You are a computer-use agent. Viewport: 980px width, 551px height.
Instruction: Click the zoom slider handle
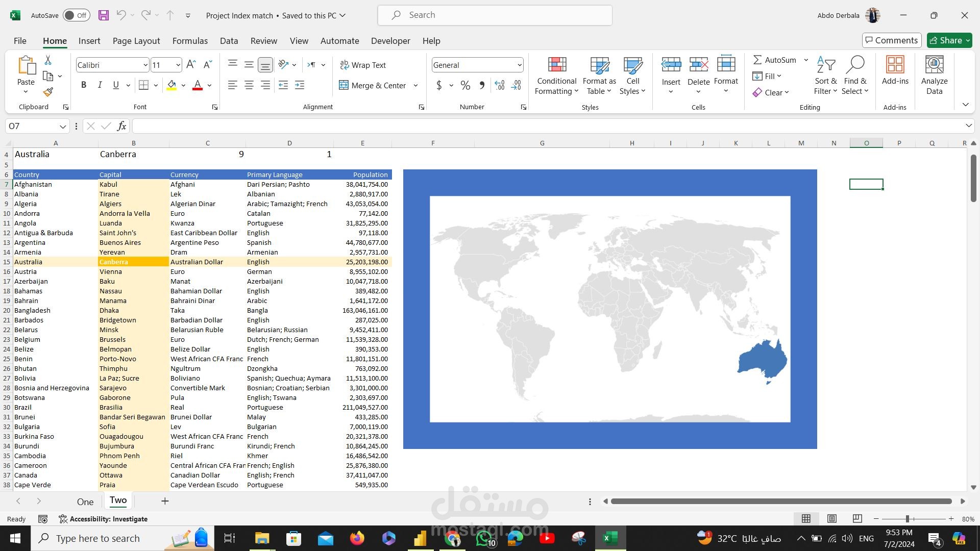(908, 519)
